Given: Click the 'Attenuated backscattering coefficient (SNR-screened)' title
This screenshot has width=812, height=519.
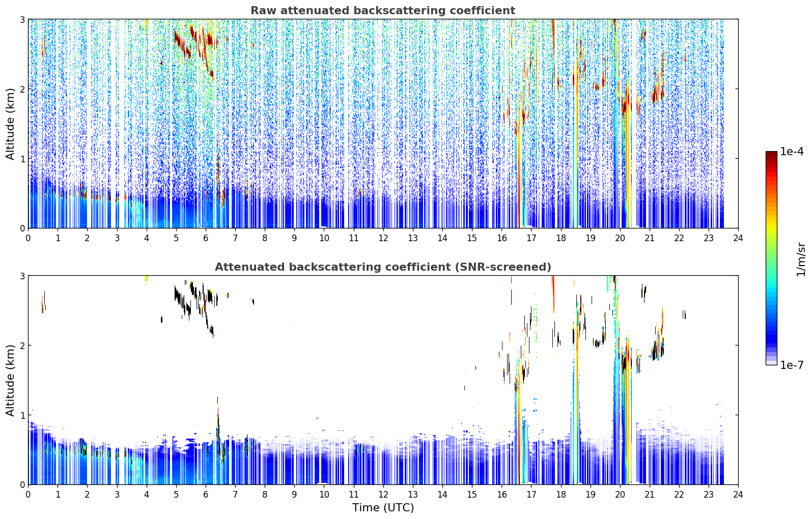Looking at the screenshot, I should (383, 267).
